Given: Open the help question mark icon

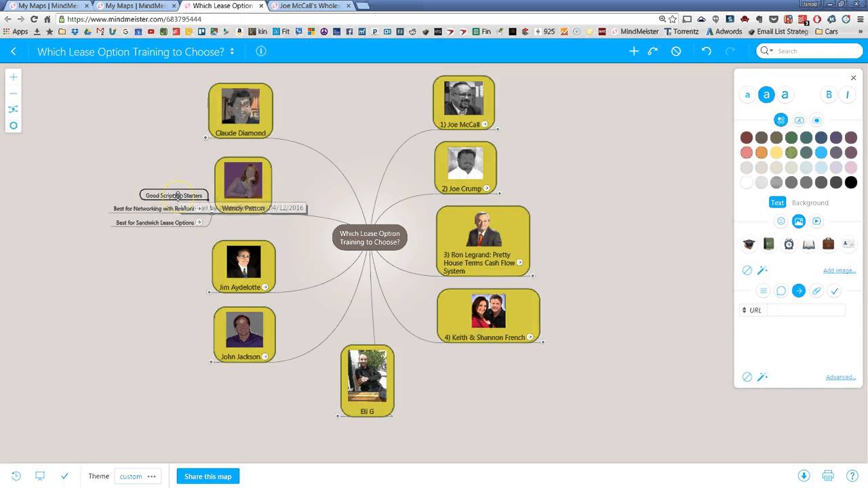Looking at the screenshot, I should pyautogui.click(x=852, y=476).
